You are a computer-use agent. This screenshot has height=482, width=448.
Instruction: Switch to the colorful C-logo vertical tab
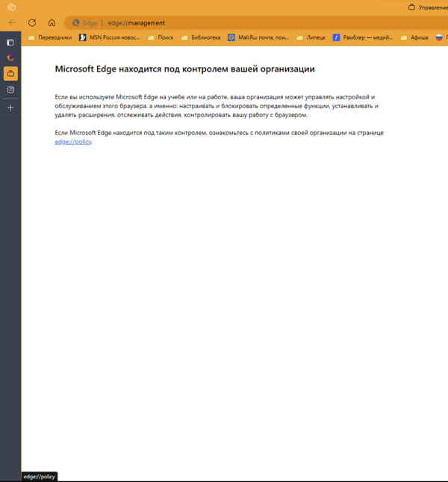tap(10, 57)
